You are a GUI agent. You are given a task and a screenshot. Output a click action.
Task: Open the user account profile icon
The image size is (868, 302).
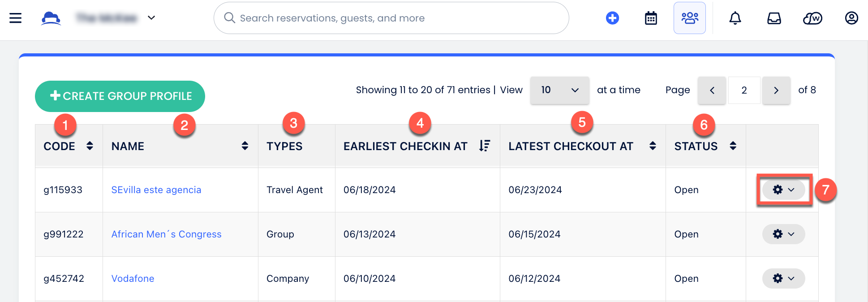851,18
